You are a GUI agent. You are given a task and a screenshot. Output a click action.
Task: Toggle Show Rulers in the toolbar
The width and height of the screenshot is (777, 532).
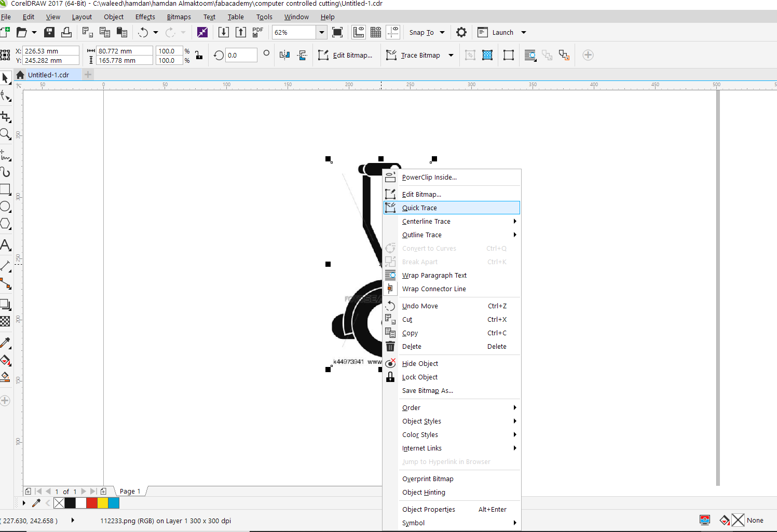pos(359,32)
